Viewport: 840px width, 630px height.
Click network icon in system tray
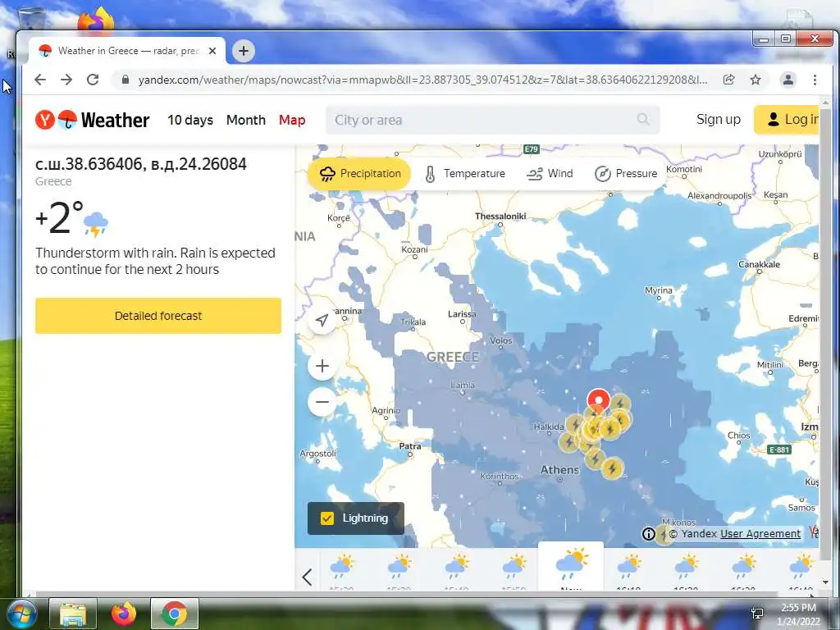coord(757,614)
